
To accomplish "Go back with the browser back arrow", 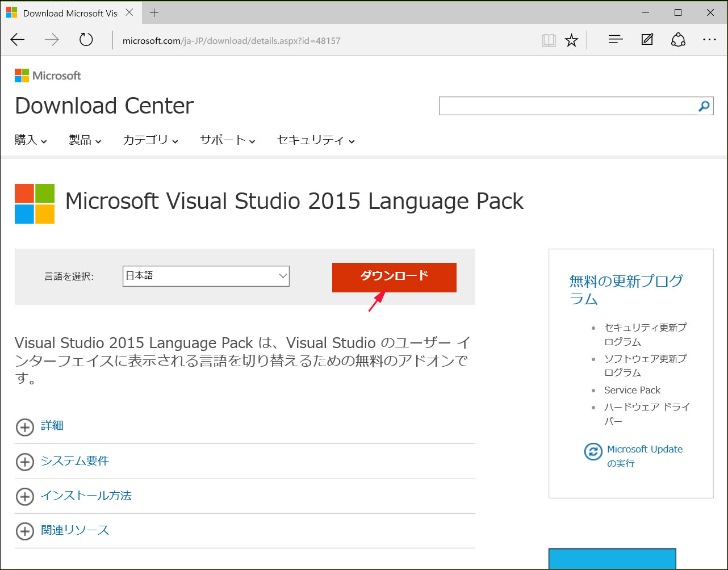I will (x=18, y=40).
